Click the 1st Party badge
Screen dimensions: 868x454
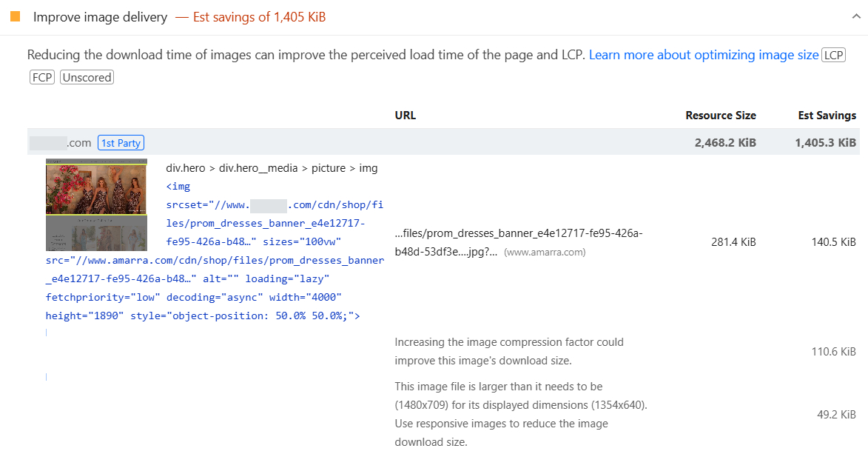click(x=121, y=142)
